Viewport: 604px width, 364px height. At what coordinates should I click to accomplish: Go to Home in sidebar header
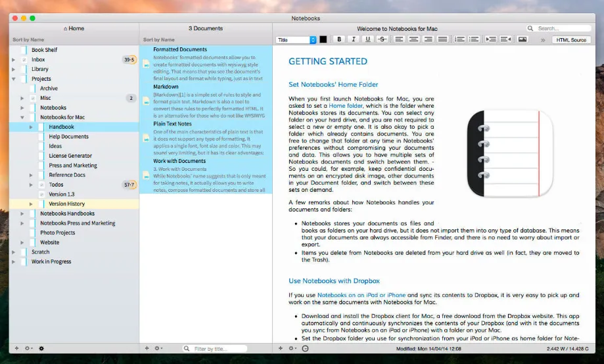74,28
